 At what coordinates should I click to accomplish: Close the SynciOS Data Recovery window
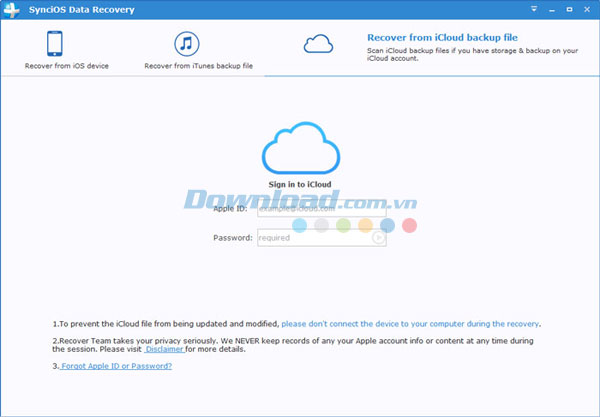[x=587, y=9]
